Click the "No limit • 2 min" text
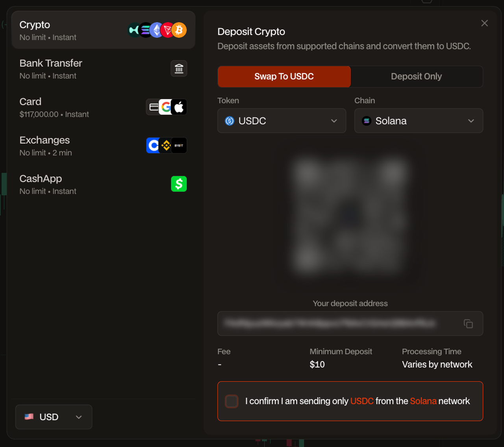Screen dimensions: 504x447 pos(46,153)
